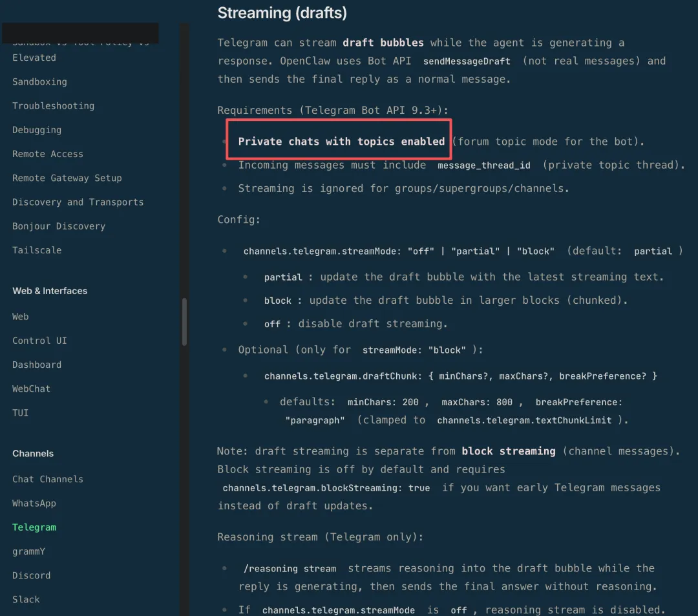Click channels.telegram.textChunkLimit code text
This screenshot has width=698, height=616.
524,421
